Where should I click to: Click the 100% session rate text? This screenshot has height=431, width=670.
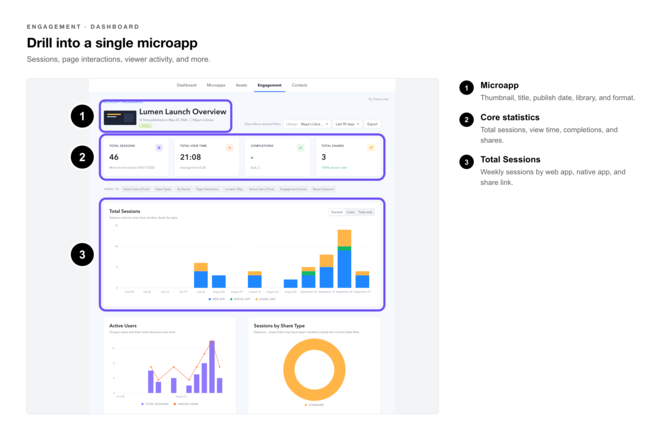[334, 167]
